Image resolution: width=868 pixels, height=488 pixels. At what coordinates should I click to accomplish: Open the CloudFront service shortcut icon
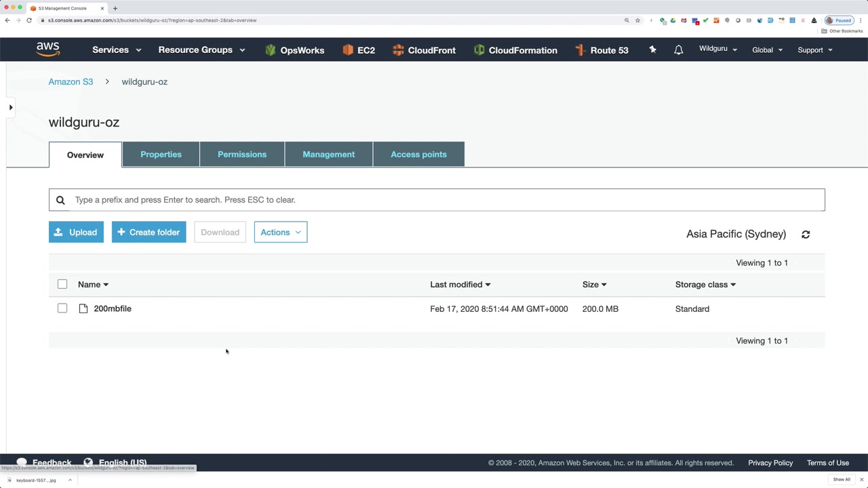tap(398, 50)
